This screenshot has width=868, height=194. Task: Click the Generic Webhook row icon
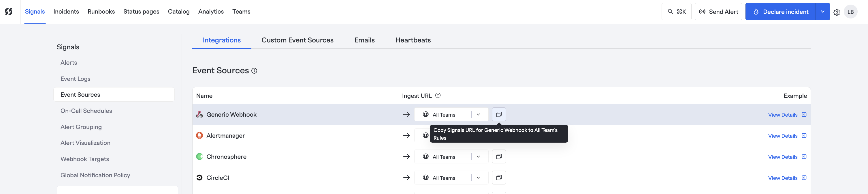pos(199,114)
